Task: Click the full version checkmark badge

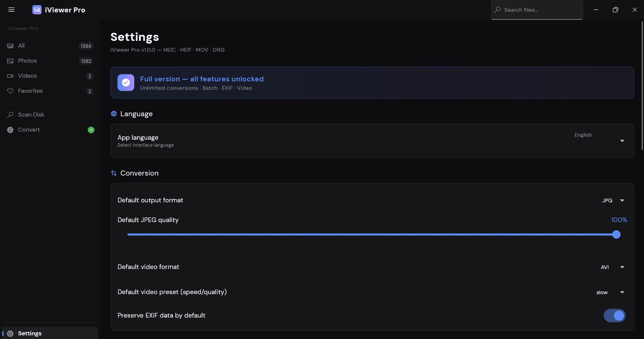Action: click(x=126, y=82)
